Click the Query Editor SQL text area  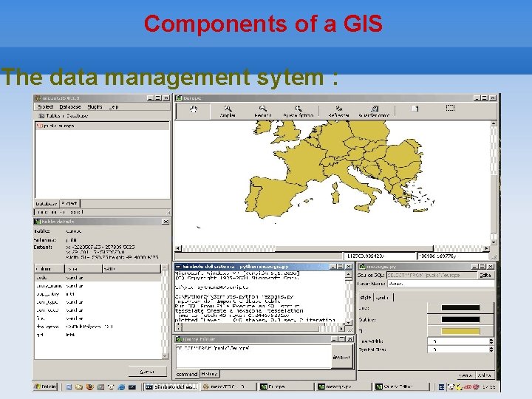253,356
